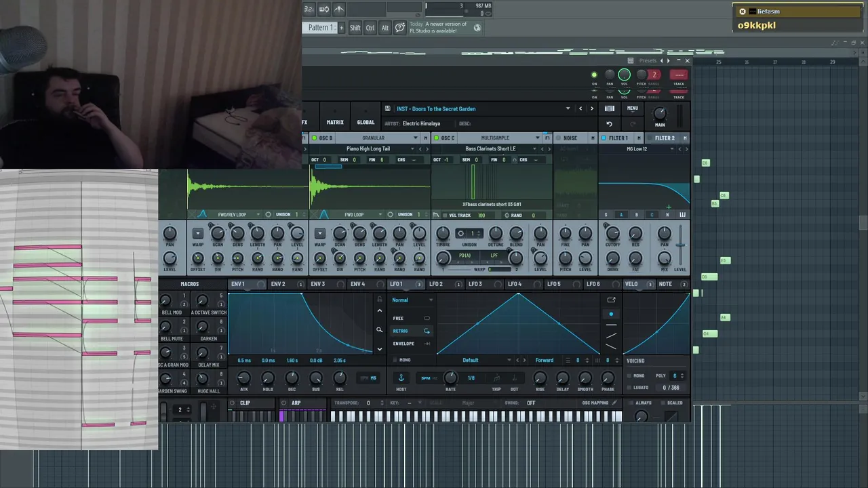Open FL Studio news globe icon
868x488 pixels.
click(x=477, y=28)
